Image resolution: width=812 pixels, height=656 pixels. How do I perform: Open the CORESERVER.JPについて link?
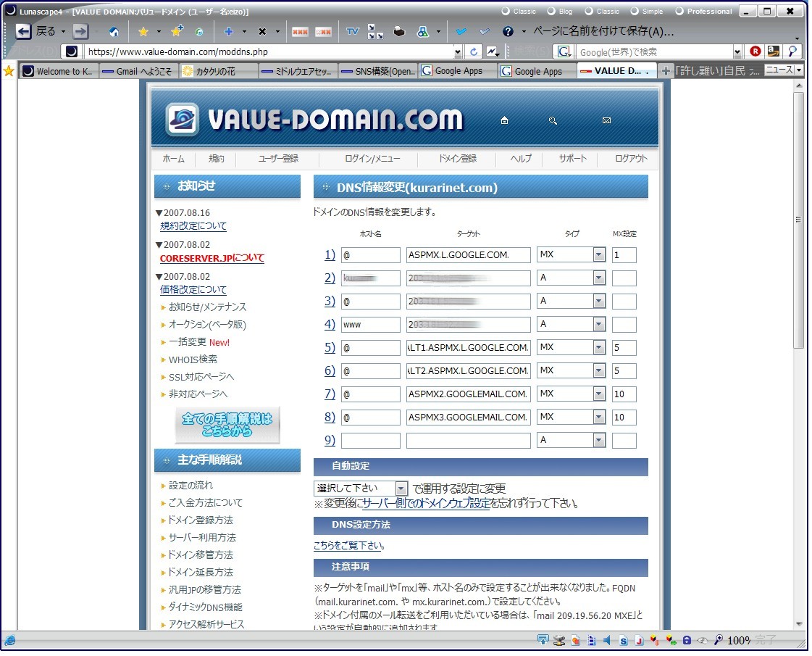(212, 258)
